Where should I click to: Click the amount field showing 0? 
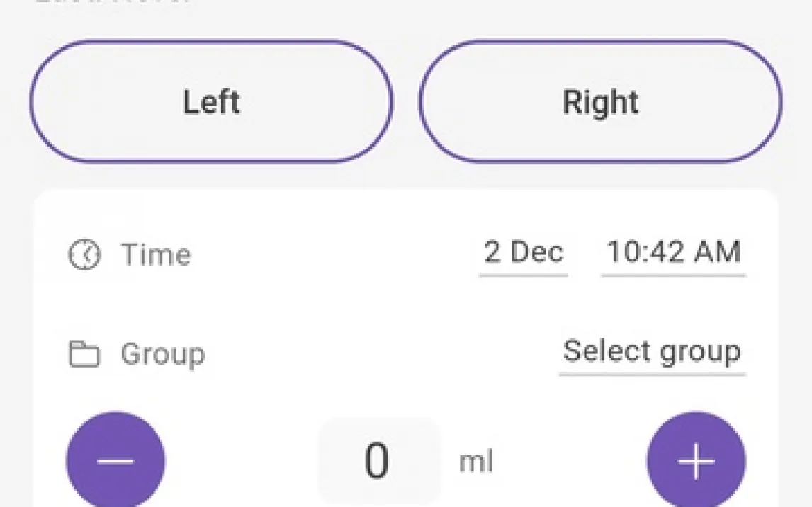[x=378, y=461]
